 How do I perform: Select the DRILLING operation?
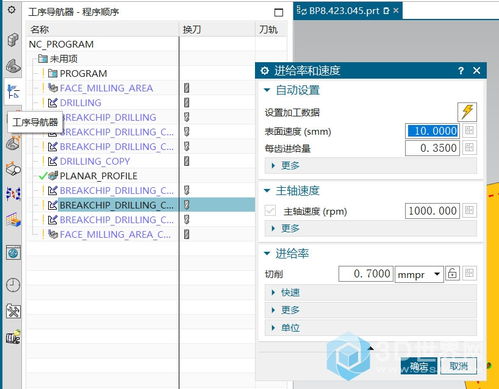click(80, 103)
